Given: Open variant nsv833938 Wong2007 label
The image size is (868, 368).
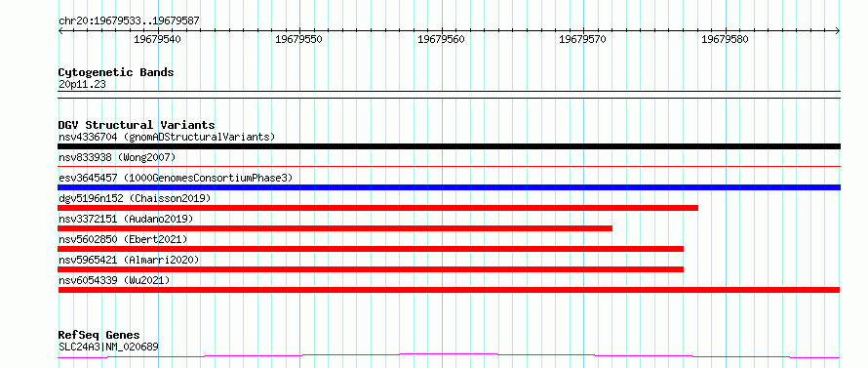Looking at the screenshot, I should click(117, 157).
